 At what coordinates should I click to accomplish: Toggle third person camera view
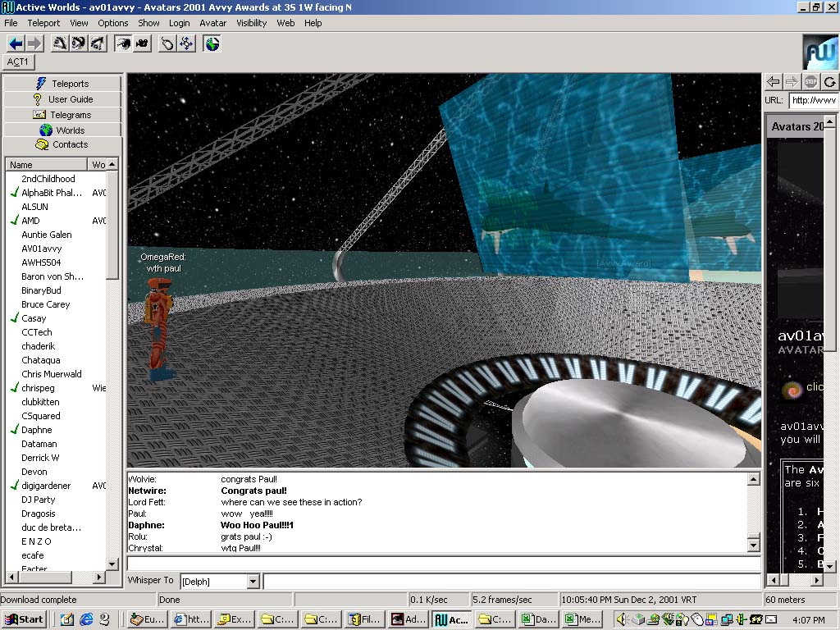click(142, 43)
